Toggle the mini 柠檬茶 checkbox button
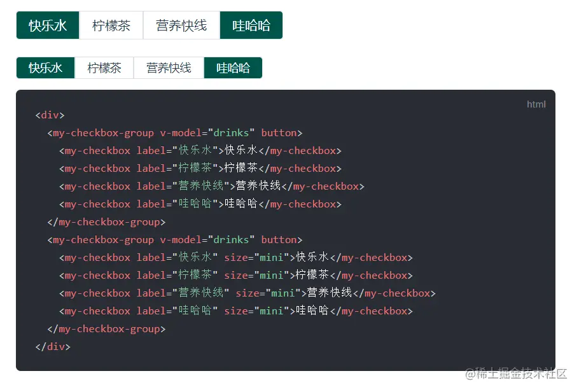 coord(104,68)
